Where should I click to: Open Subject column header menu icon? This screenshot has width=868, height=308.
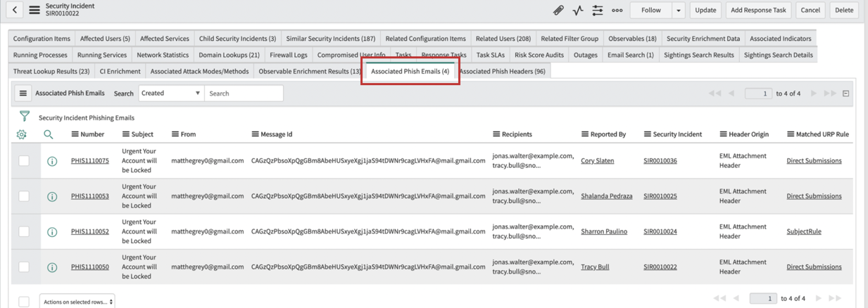pos(126,134)
